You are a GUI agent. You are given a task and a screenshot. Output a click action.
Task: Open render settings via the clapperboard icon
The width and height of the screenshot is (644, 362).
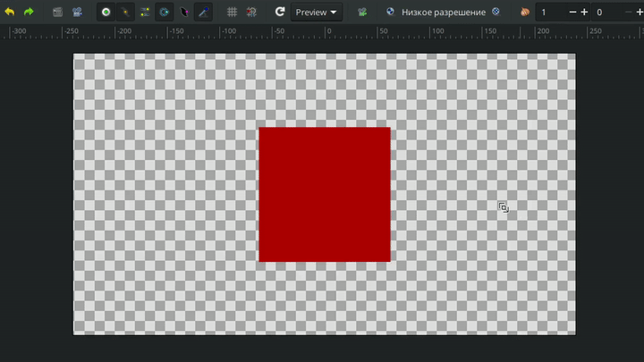57,13
